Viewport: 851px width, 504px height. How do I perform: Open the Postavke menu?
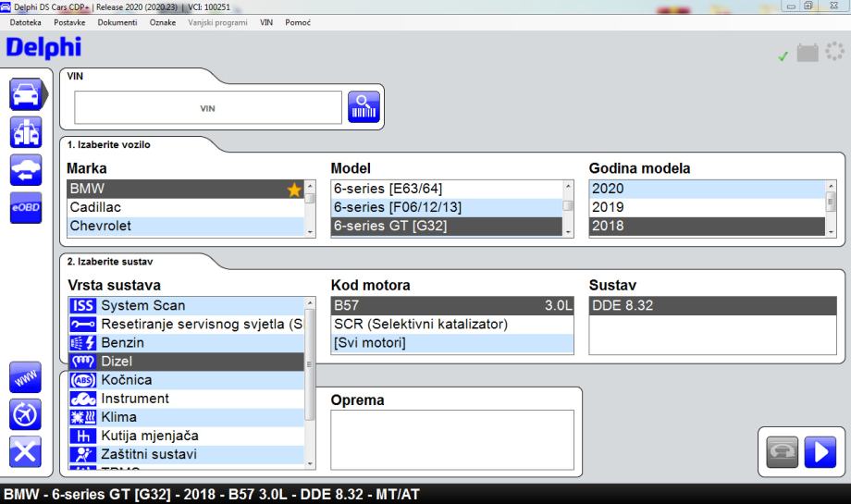click(69, 22)
